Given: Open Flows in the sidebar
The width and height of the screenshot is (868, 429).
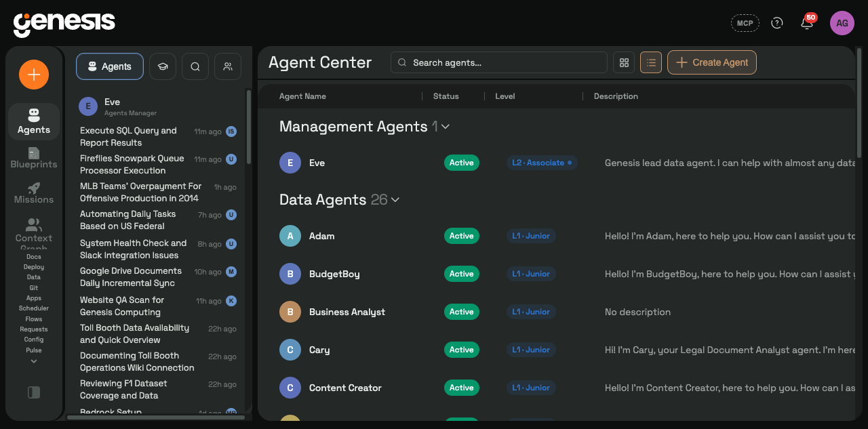Looking at the screenshot, I should tap(34, 319).
